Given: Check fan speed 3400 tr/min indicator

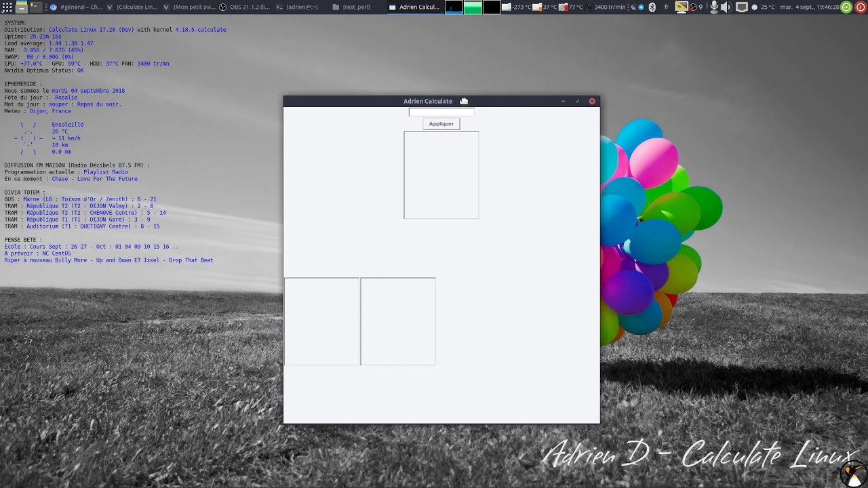Looking at the screenshot, I should (x=606, y=7).
